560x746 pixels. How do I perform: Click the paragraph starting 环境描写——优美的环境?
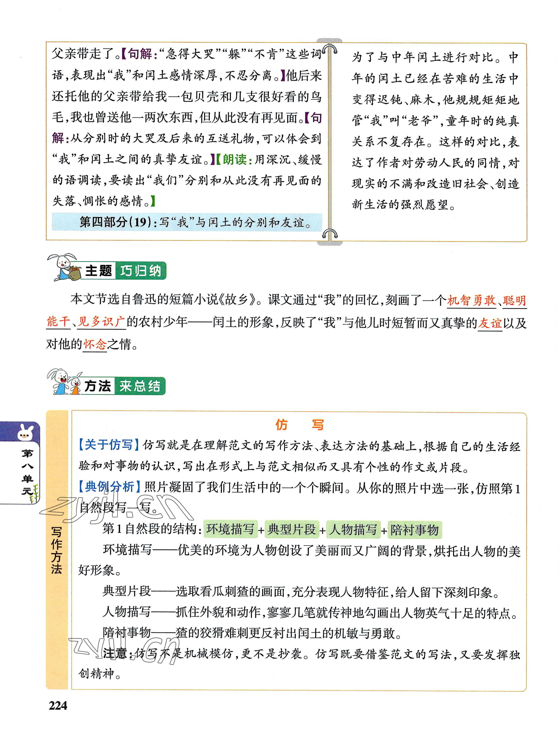[x=299, y=560]
